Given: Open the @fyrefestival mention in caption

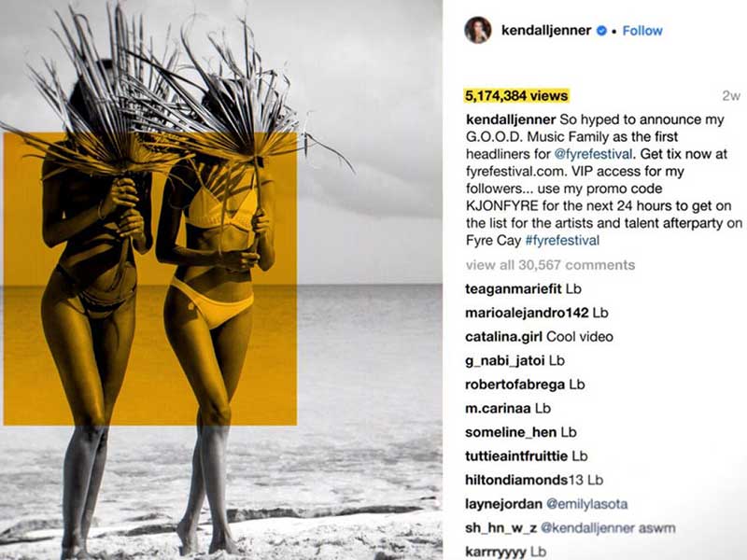Looking at the screenshot, I should click(x=593, y=154).
